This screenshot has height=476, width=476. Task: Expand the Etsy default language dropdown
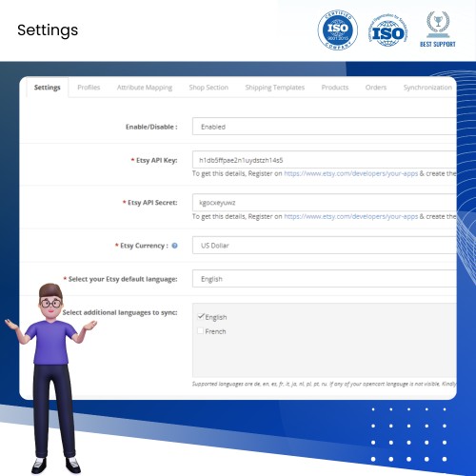click(325, 279)
